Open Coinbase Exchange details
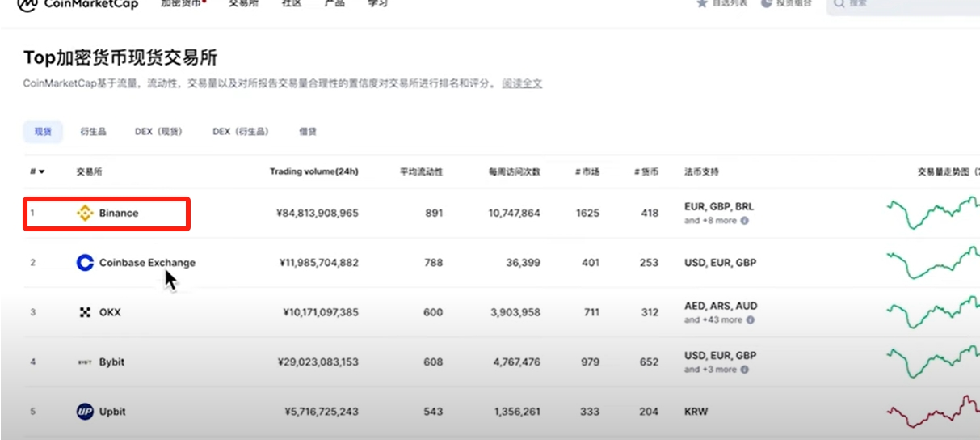This screenshot has width=980, height=440. tap(147, 263)
